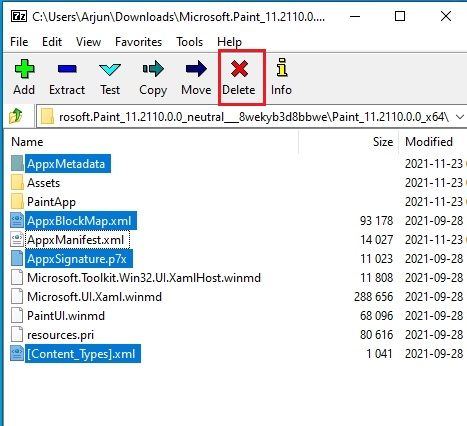The image size is (467, 426).
Task: Click the AppxSignature.p7x file icon
Action: 17,259
